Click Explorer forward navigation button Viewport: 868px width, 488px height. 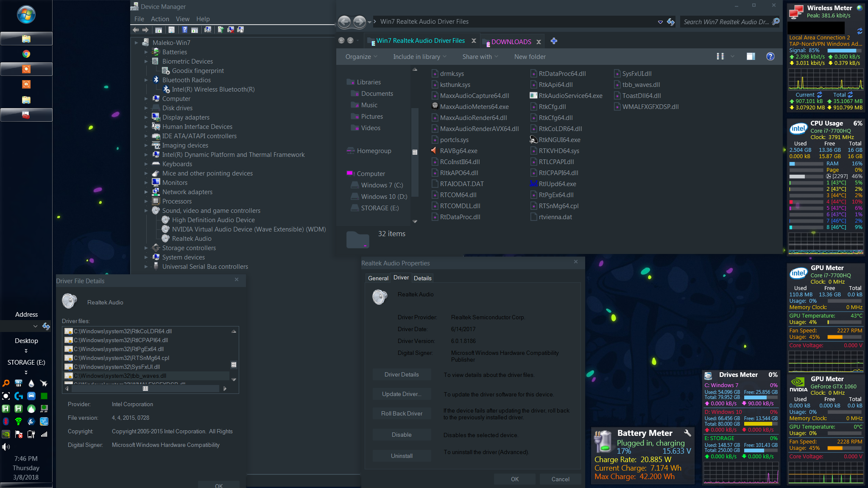point(359,22)
